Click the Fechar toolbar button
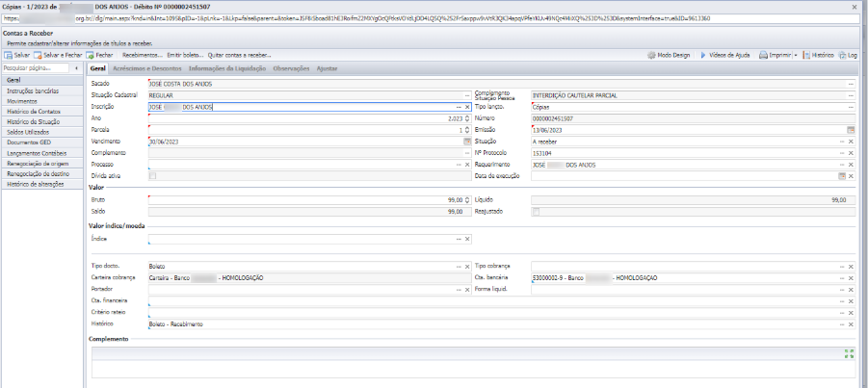The height and width of the screenshot is (388, 868). [99, 55]
